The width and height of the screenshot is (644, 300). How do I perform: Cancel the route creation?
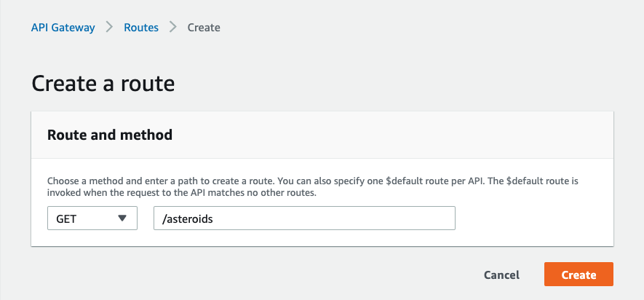coord(501,275)
